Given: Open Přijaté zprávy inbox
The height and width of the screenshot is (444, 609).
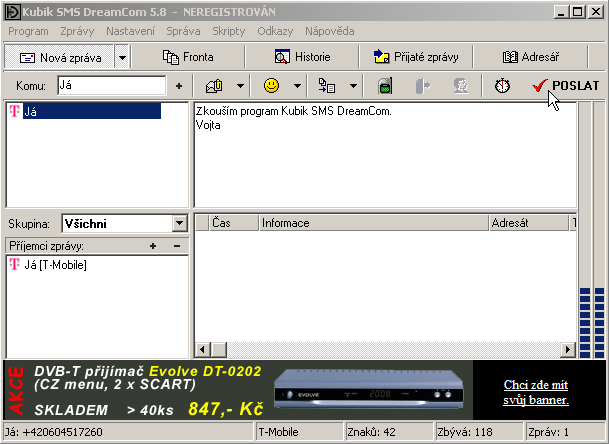Looking at the screenshot, I should click(x=416, y=57).
